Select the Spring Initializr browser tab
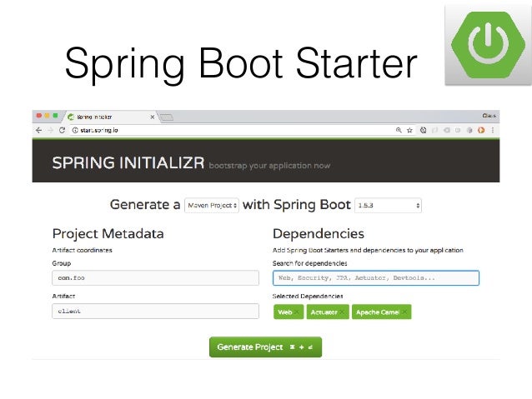This screenshot has width=532, height=399. (x=110, y=117)
